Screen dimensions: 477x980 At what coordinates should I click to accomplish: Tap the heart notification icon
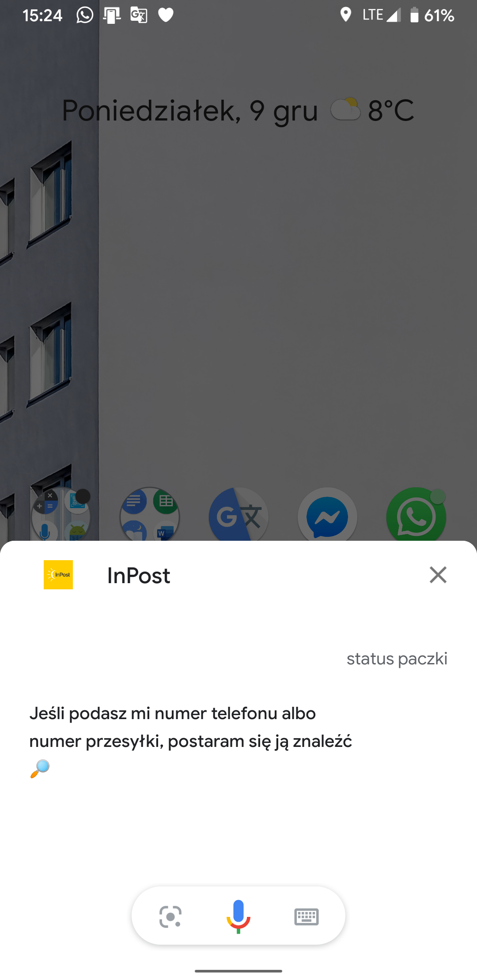pyautogui.click(x=166, y=15)
